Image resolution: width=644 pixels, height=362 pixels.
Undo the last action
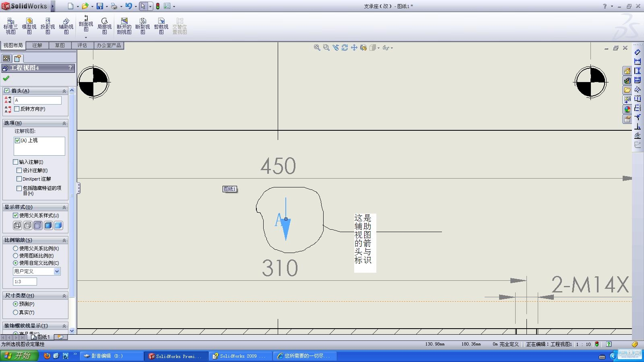tap(128, 6)
